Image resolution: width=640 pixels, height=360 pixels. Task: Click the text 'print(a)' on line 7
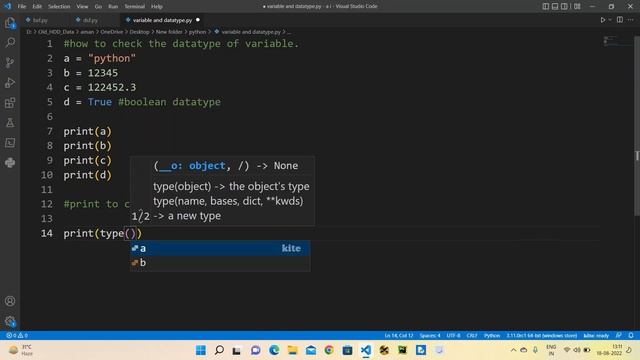click(x=87, y=131)
